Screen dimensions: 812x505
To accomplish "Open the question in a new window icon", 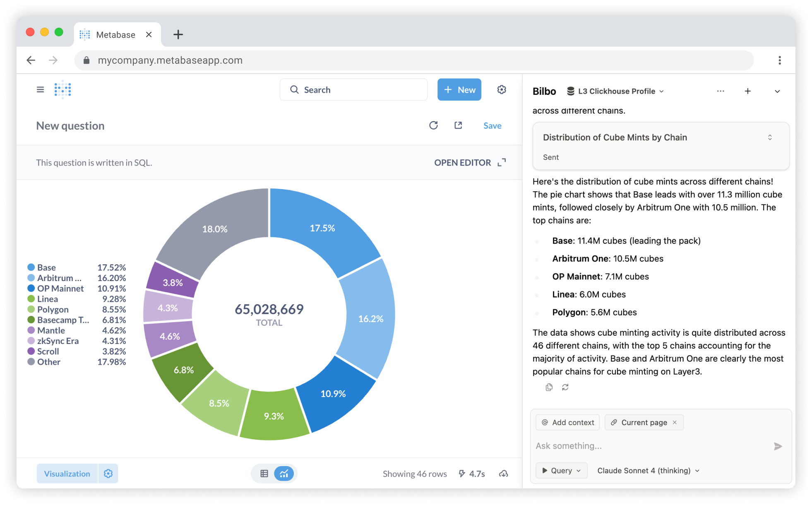I will coord(458,125).
